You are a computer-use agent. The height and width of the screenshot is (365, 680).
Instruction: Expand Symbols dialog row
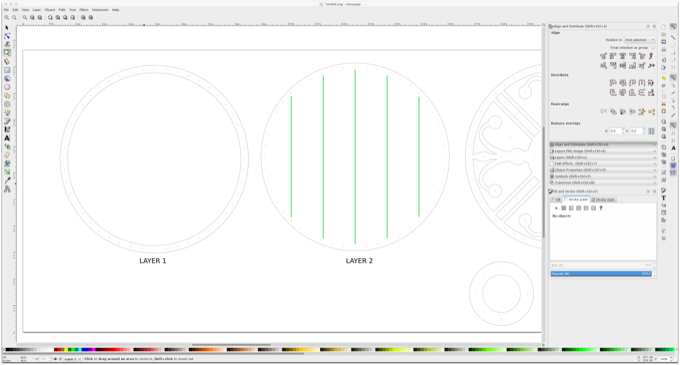(x=603, y=176)
